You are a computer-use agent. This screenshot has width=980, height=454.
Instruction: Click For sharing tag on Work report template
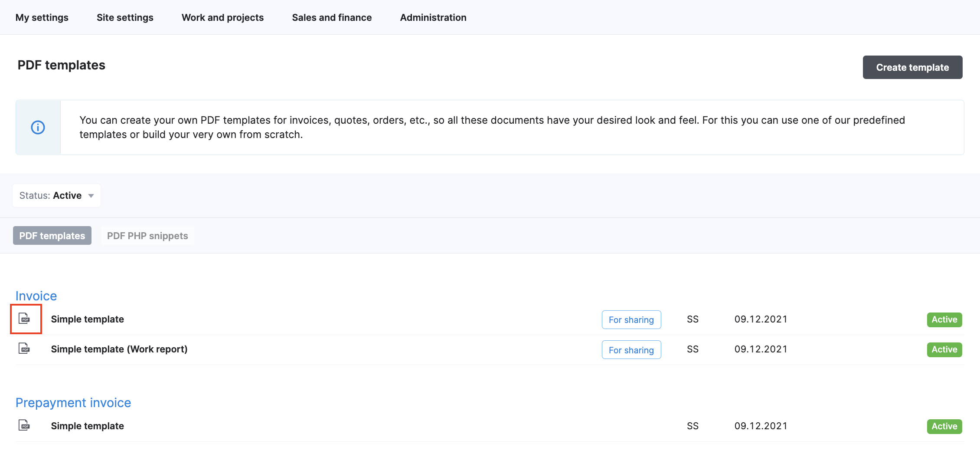tap(631, 350)
